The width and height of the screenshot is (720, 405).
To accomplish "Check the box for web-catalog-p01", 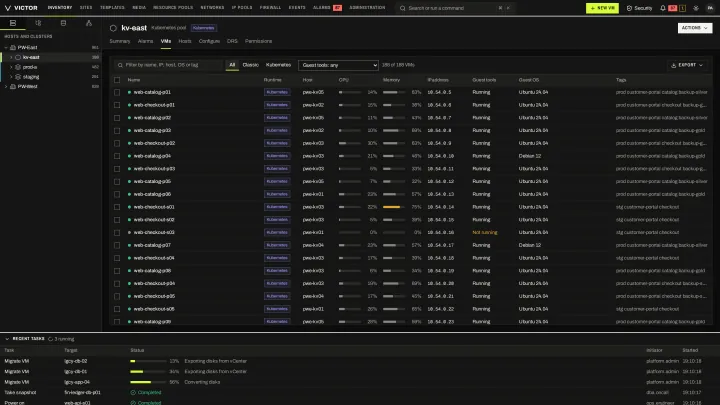I will click(117, 92).
